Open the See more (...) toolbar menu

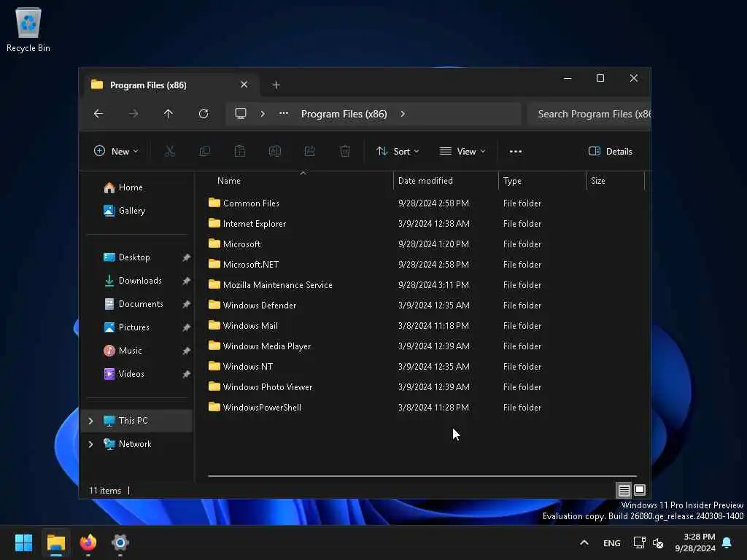[x=516, y=152]
